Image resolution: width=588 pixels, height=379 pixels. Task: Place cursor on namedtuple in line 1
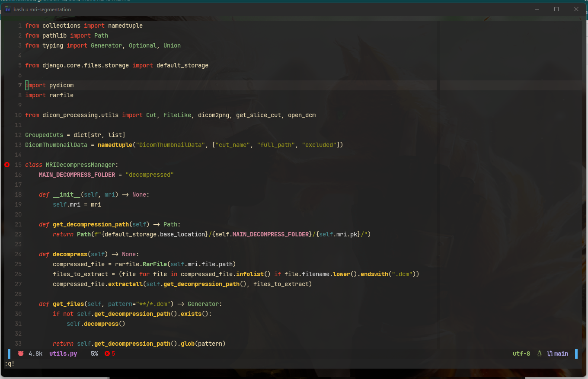pyautogui.click(x=125, y=25)
